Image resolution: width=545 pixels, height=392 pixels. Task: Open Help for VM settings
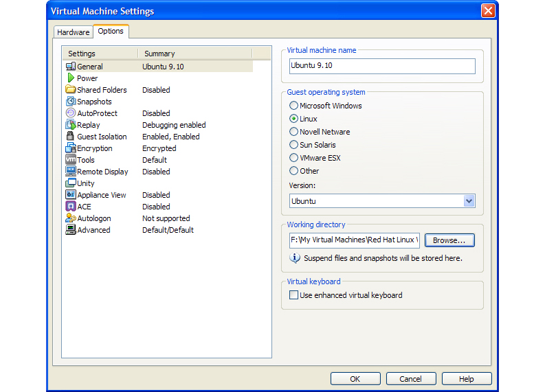467,379
